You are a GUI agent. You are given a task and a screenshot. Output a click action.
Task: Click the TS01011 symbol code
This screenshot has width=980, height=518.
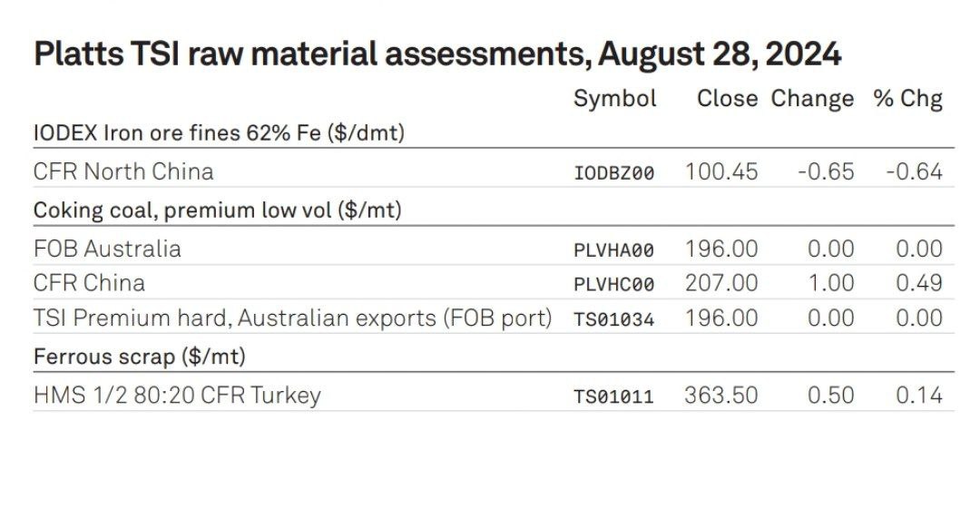tap(613, 396)
